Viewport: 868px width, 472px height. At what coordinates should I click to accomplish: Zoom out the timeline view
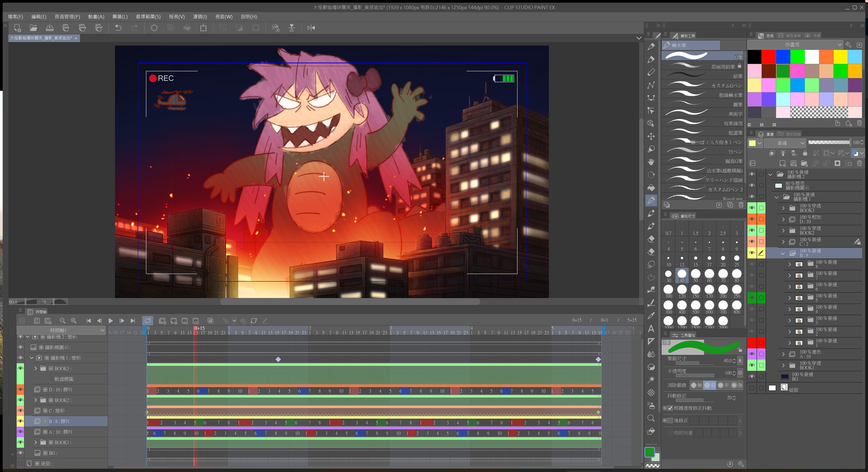click(x=63, y=321)
